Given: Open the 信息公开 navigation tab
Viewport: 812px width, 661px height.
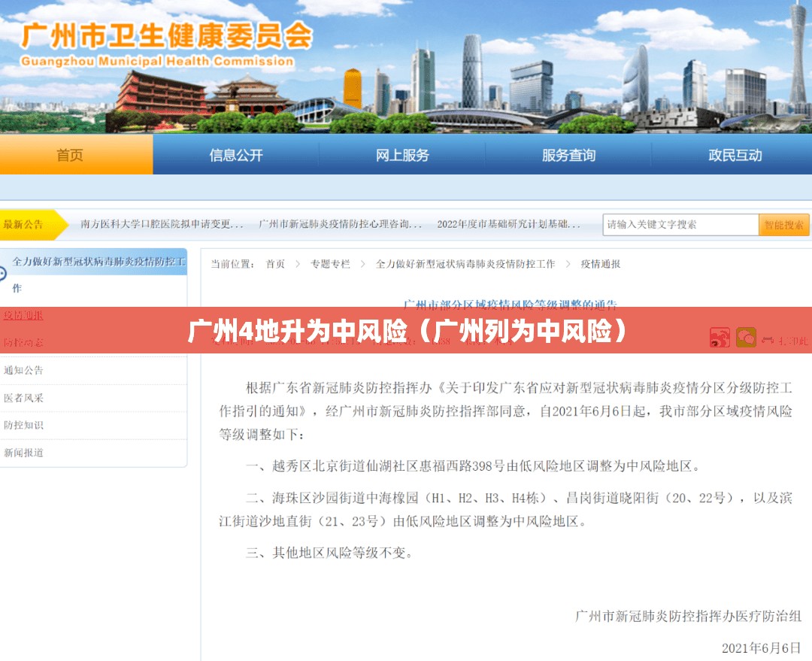Looking at the screenshot, I should click(236, 155).
